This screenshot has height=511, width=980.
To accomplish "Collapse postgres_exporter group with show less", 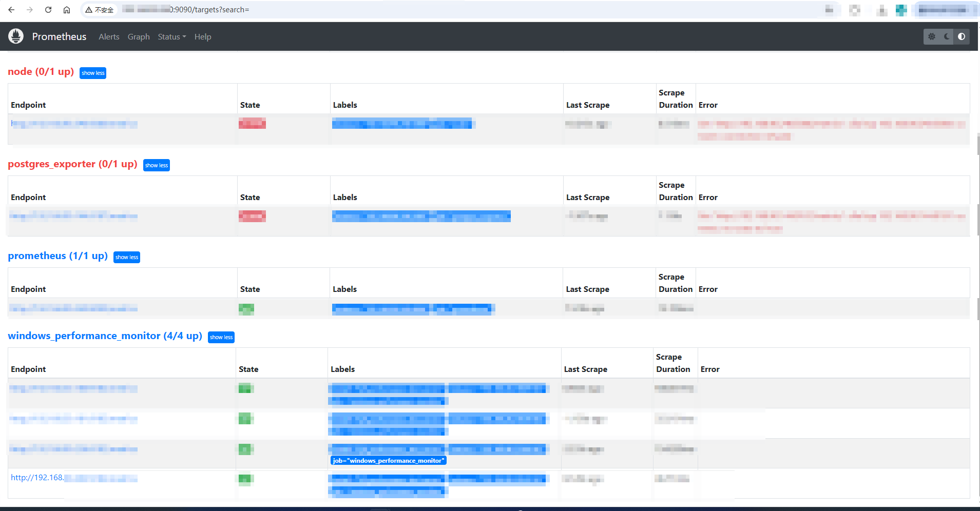I will 157,165.
